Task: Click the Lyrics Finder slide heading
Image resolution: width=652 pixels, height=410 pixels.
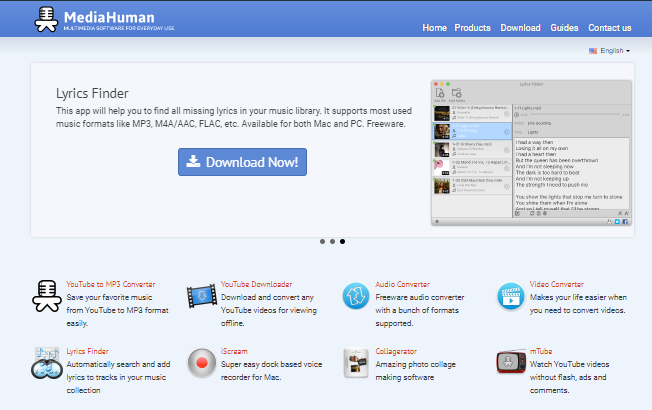Action: [92, 94]
